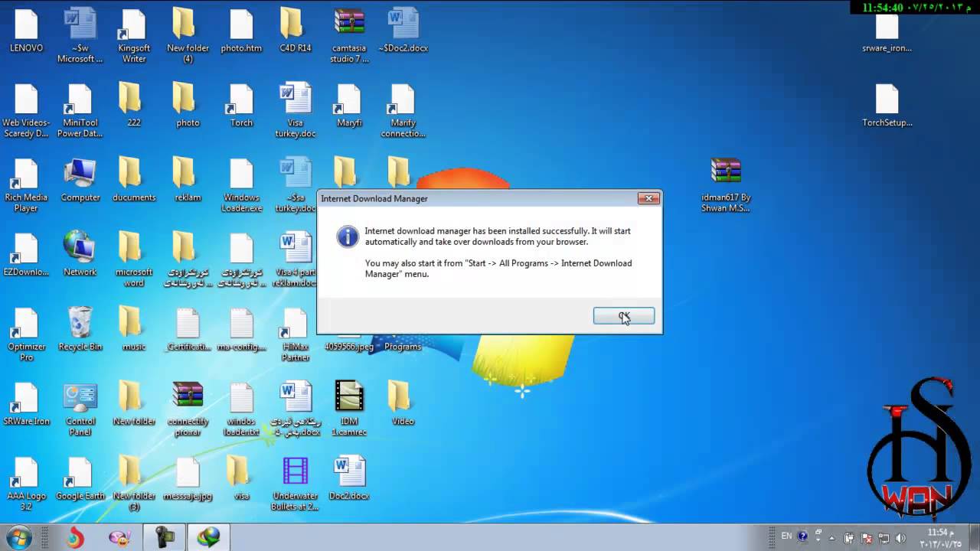Select the Certificati file icon
This screenshot has height=551, width=980.
point(188,330)
